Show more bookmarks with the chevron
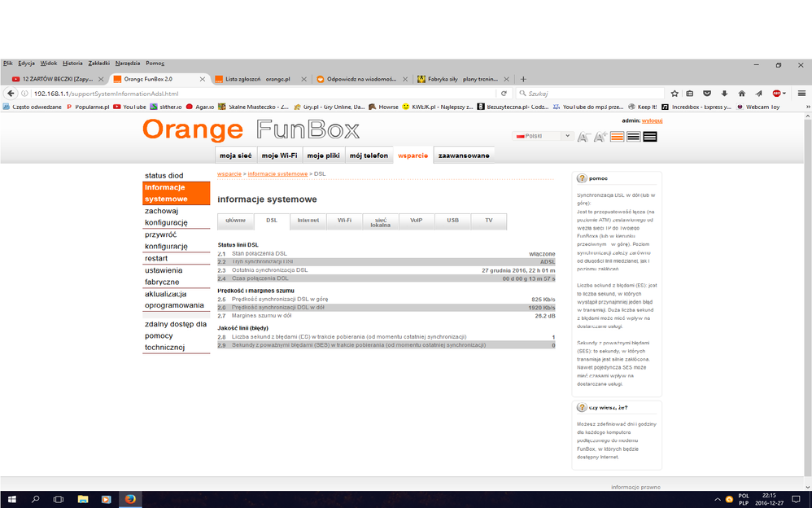 [804, 107]
